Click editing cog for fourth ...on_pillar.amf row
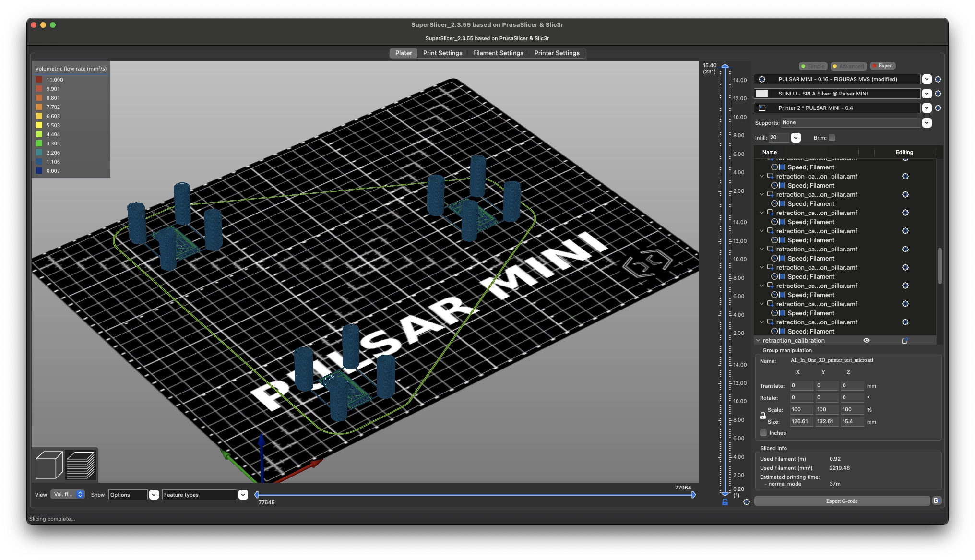Viewport: 975px width, 560px height. tap(905, 231)
